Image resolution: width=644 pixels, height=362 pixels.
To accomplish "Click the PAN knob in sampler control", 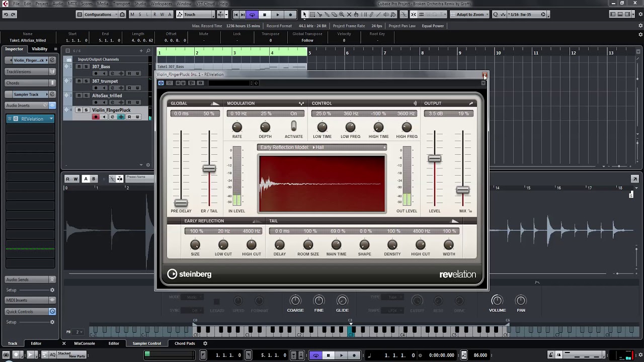I will (521, 301).
